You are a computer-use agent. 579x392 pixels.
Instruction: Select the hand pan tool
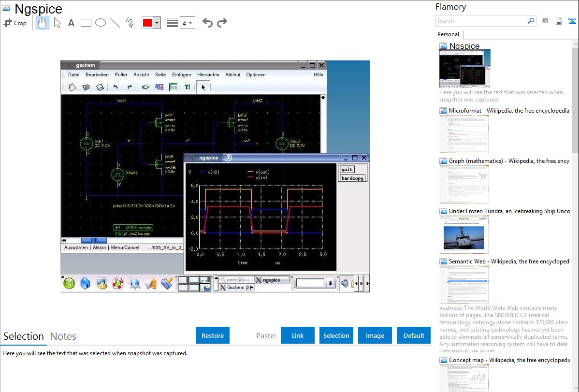pyautogui.click(x=43, y=23)
